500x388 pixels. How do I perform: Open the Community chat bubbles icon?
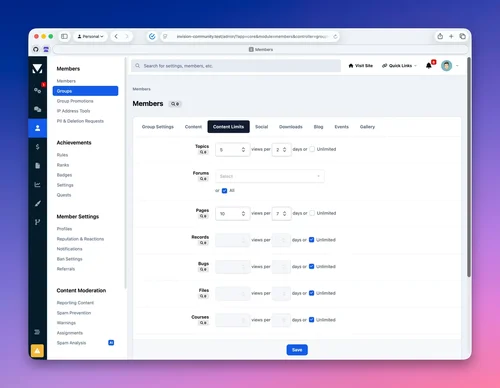coord(37,109)
